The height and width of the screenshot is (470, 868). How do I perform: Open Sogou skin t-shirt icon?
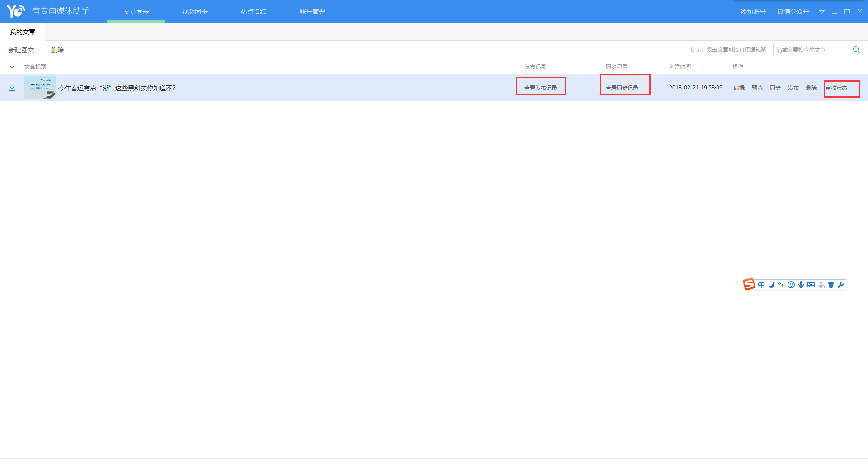click(831, 285)
